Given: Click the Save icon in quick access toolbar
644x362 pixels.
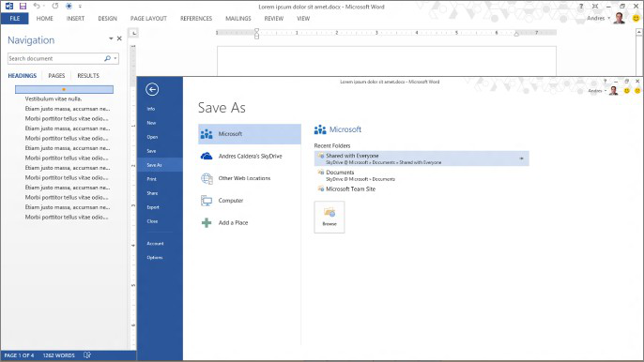Looking at the screenshot, I should (23, 7).
